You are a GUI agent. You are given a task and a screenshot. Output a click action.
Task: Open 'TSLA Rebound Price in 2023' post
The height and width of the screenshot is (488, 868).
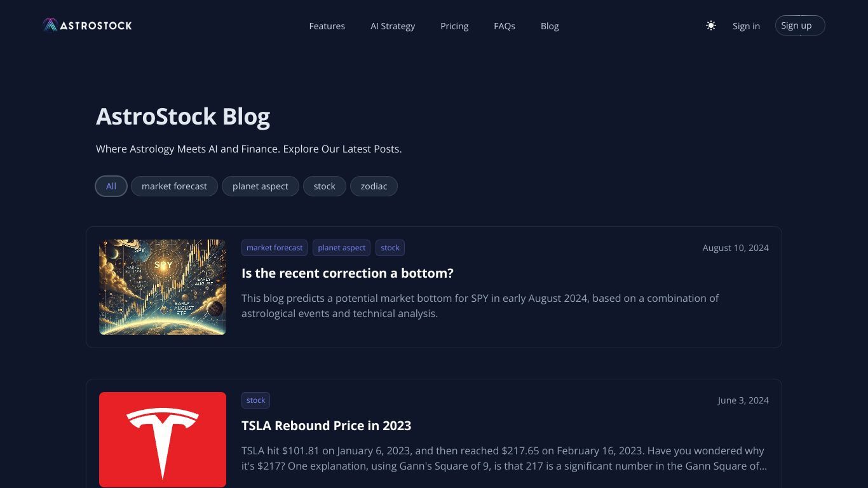coord(326,426)
